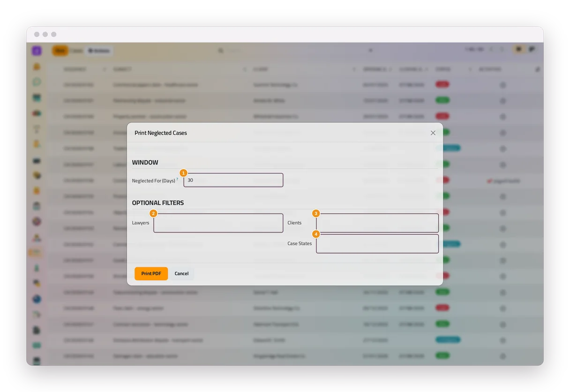Open the Case States filter field
The image size is (570, 392).
point(377,244)
